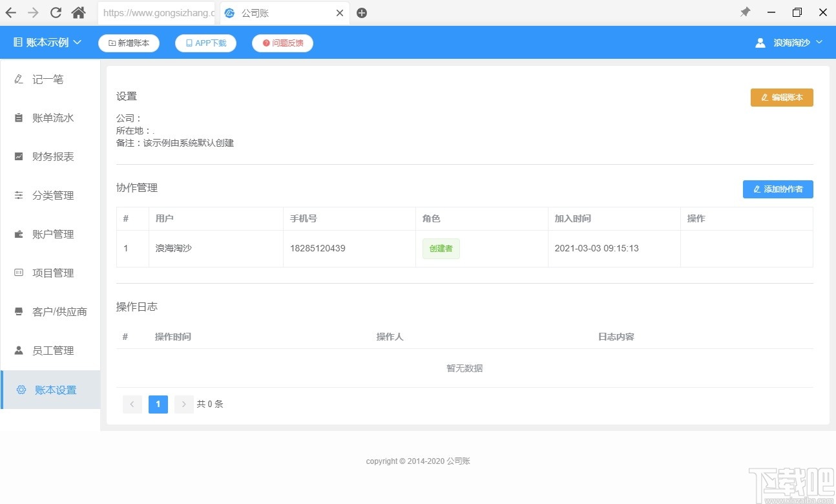
Task: Go to 员工管理 page
Action: click(x=50, y=351)
